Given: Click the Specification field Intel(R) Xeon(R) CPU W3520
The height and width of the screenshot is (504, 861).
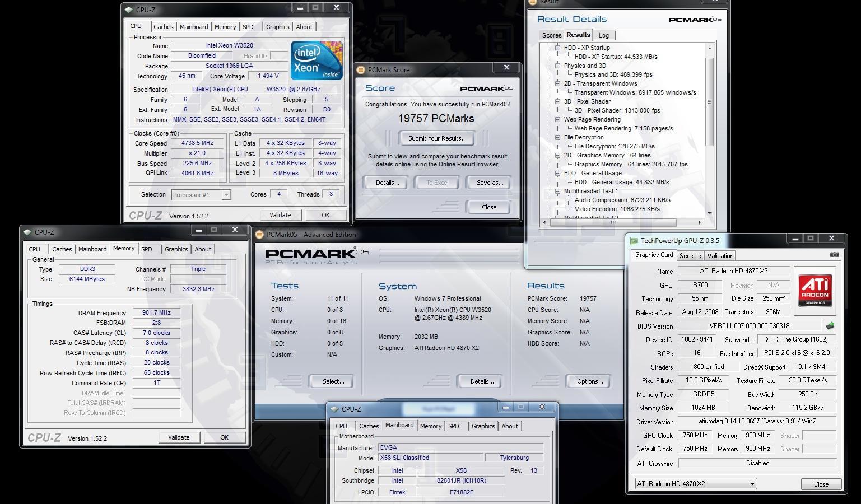Looking at the screenshot, I should coord(256,89).
